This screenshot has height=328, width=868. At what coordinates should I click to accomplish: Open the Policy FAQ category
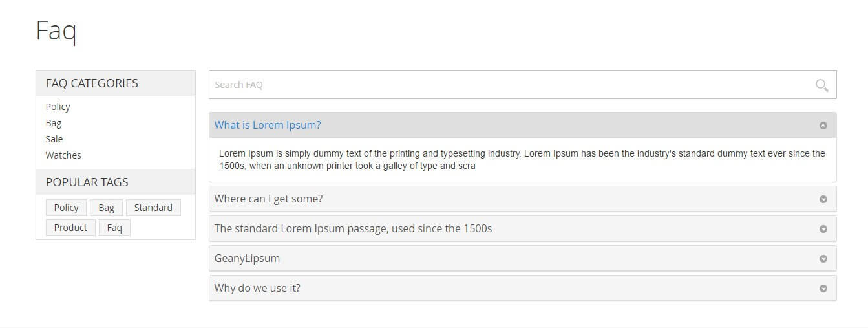(58, 107)
